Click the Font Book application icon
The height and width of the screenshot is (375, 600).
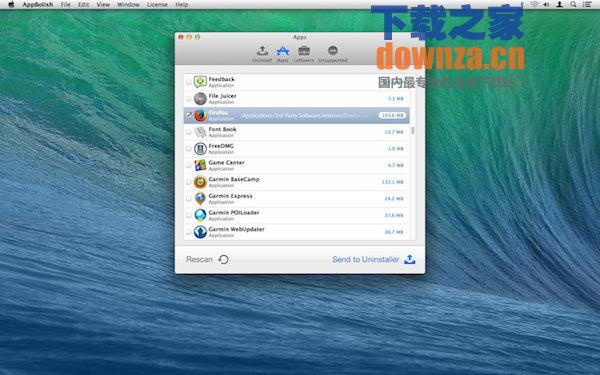point(200,132)
